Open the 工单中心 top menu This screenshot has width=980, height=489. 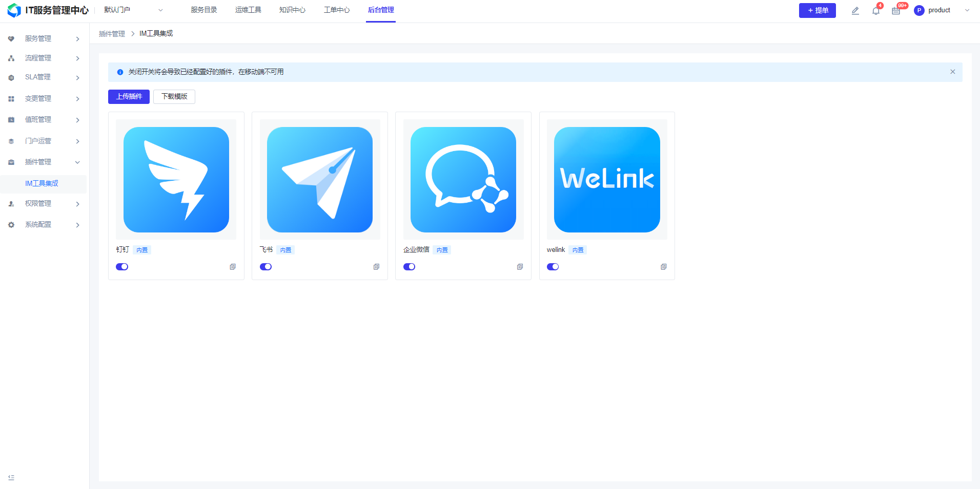tap(336, 10)
